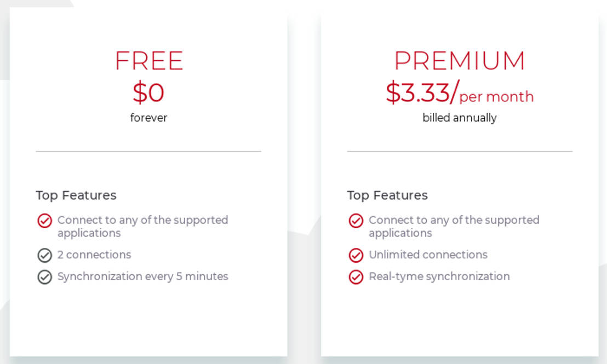Image resolution: width=607 pixels, height=364 pixels.
Task: Click the $0 price on Free plan
Action: pyautogui.click(x=148, y=93)
